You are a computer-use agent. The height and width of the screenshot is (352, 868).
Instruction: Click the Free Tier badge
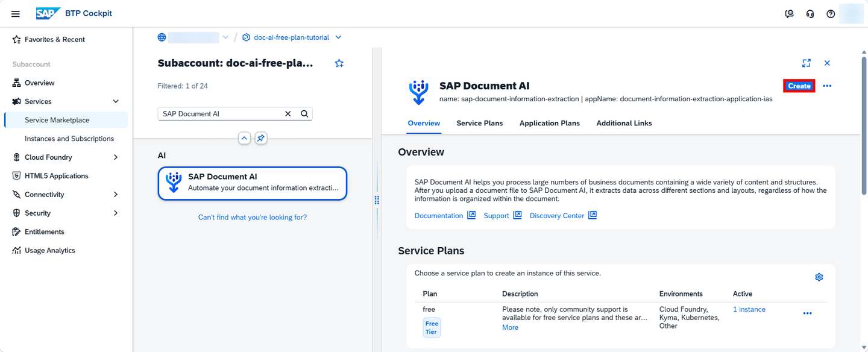(432, 328)
